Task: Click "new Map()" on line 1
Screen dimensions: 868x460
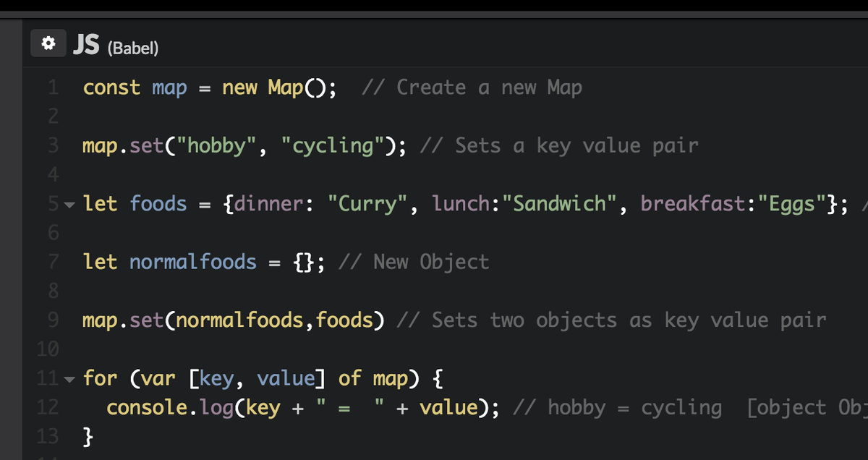Action: (273, 88)
